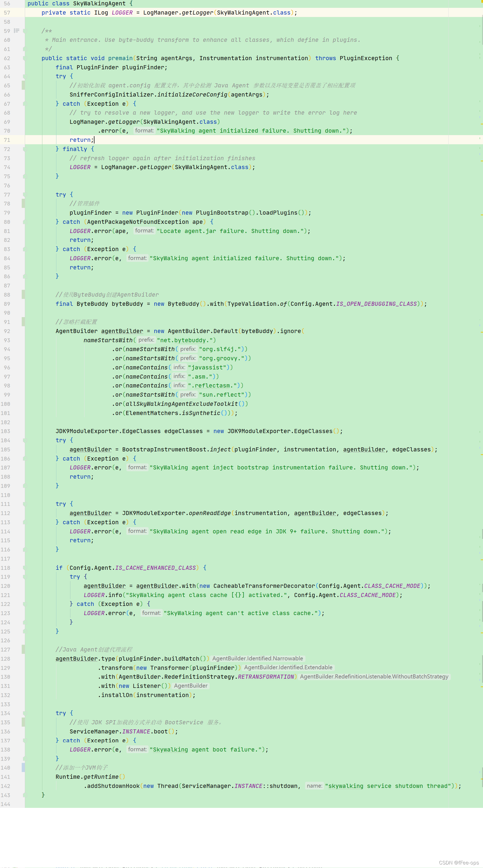Image resolution: width=483 pixels, height=868 pixels.
Task: Click the fold end marker on line 61
Action: pos(25,49)
